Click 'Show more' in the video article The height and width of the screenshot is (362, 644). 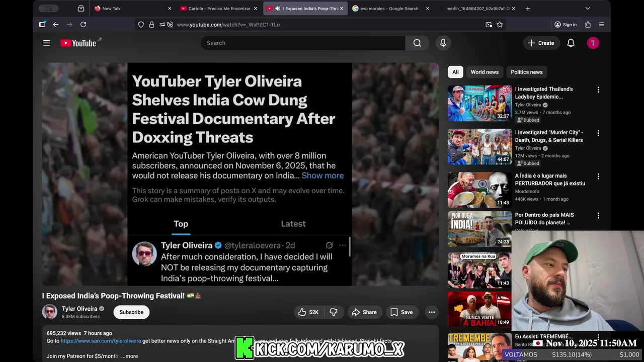click(323, 175)
